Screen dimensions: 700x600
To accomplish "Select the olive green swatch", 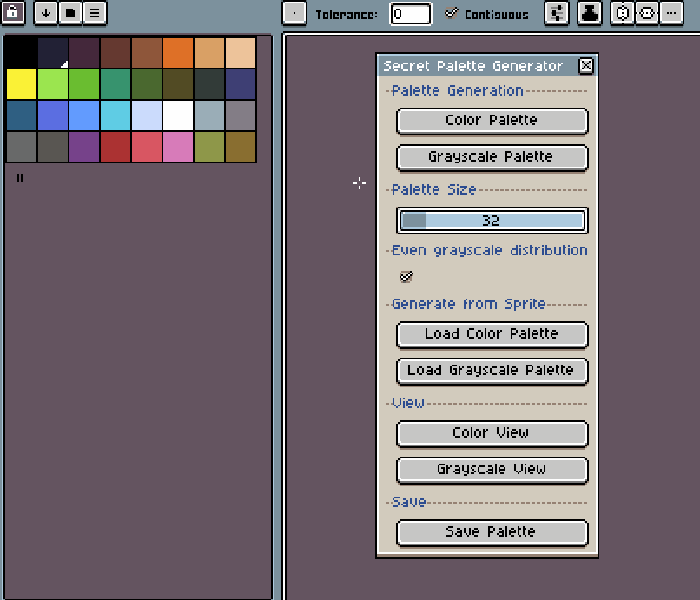I will (209, 147).
